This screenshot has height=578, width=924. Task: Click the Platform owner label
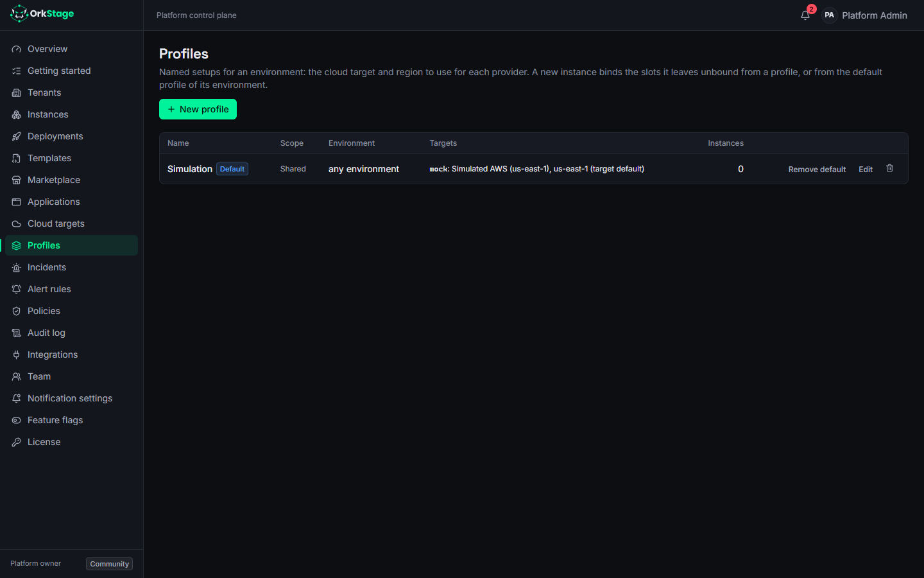point(36,563)
